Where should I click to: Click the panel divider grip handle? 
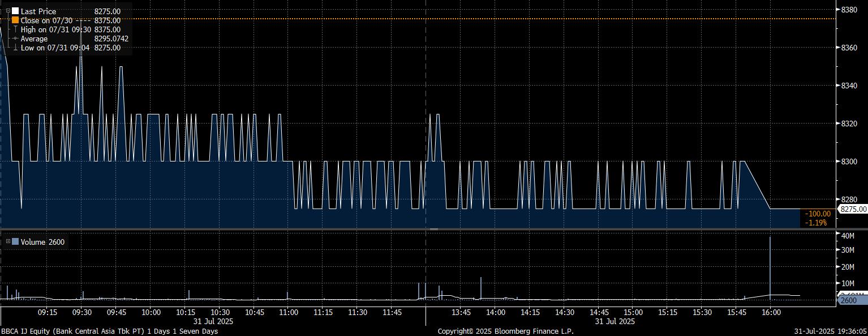434,229
